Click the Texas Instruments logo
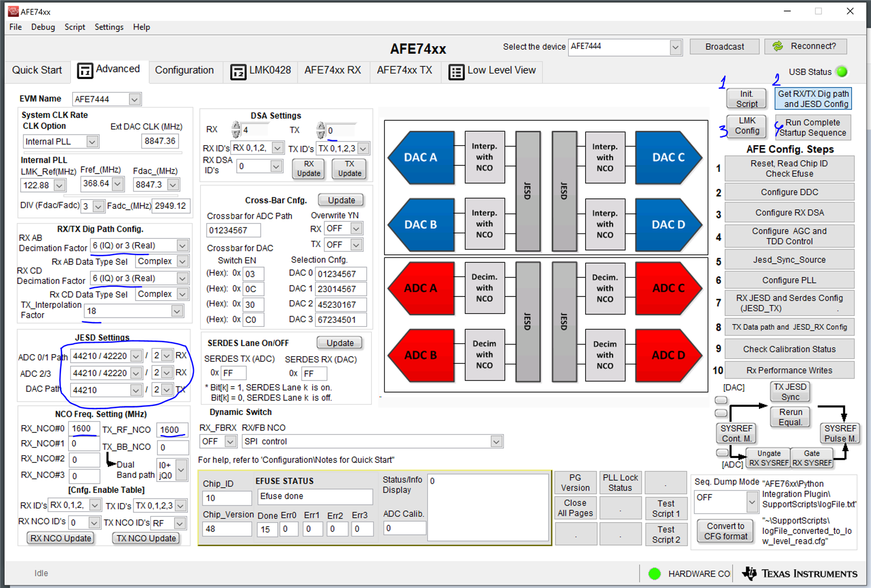 pyautogui.click(x=799, y=573)
